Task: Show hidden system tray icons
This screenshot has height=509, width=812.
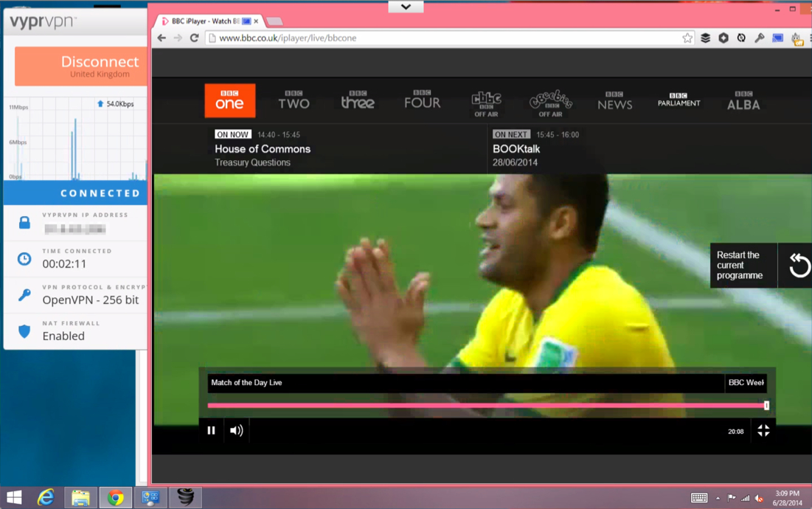Action: tap(718, 498)
